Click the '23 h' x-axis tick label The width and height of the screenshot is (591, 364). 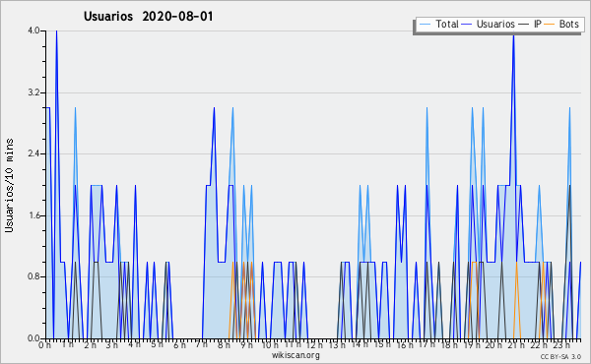coord(561,345)
